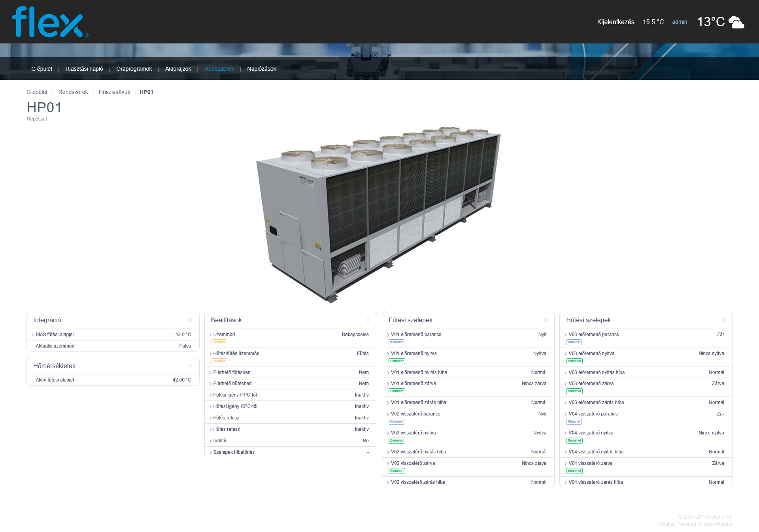Open the Riasztási napló menu
This screenshot has width=759, height=532.
pos(84,69)
